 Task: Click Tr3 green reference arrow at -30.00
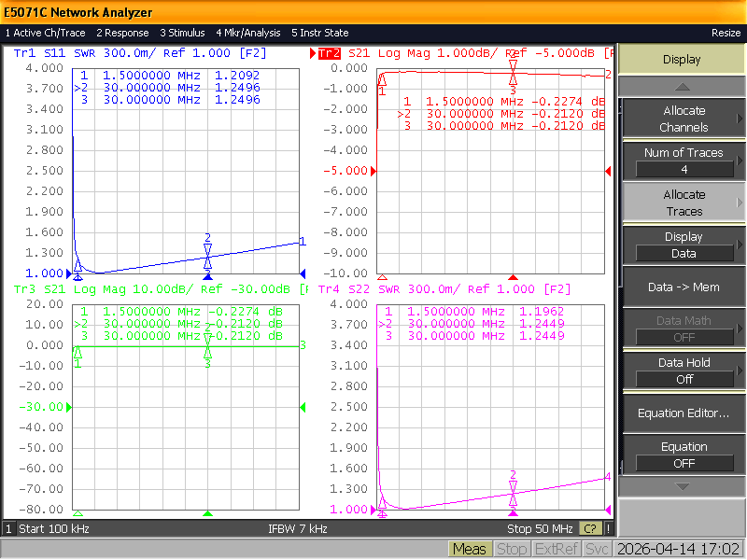[x=69, y=407]
